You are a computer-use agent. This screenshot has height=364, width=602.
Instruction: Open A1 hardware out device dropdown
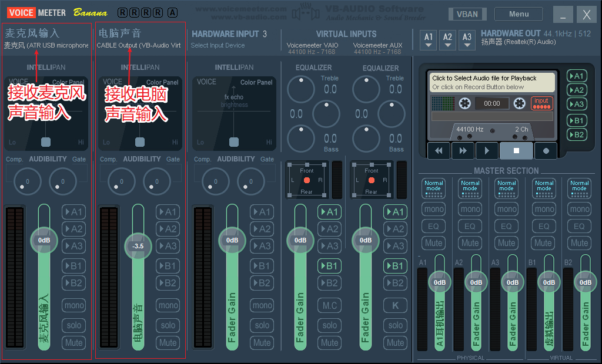point(429,41)
